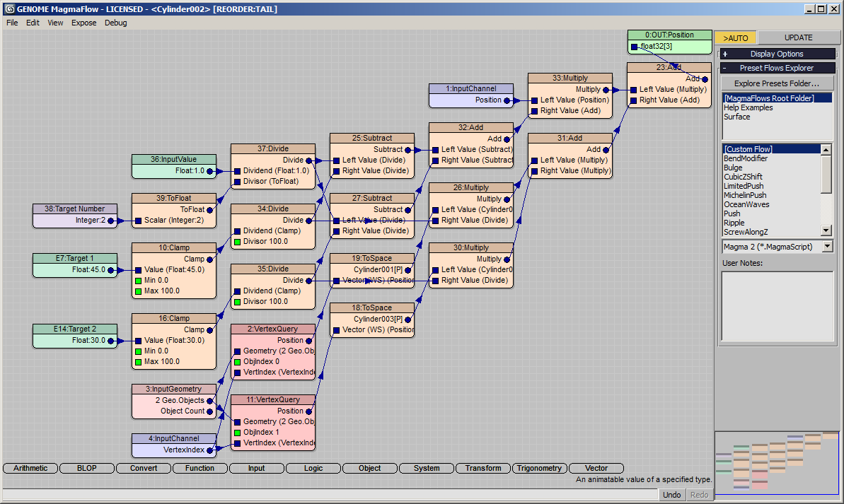Click the UPDATE button
844x504 pixels.
click(x=798, y=37)
